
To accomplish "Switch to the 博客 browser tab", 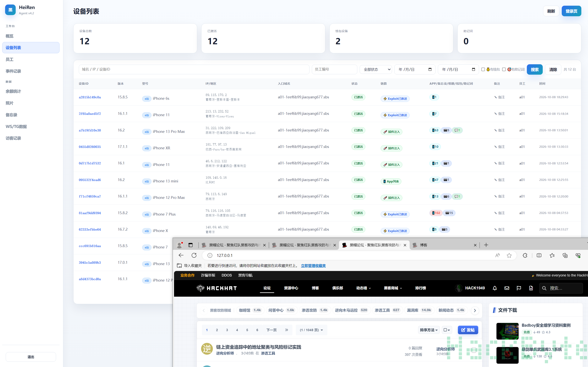I will point(444,245).
